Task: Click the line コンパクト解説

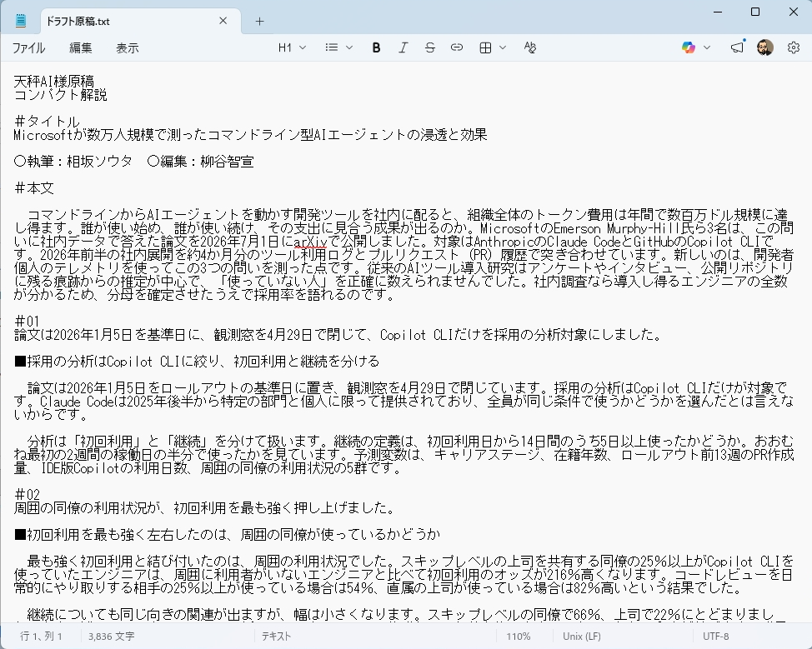Action: [61, 95]
